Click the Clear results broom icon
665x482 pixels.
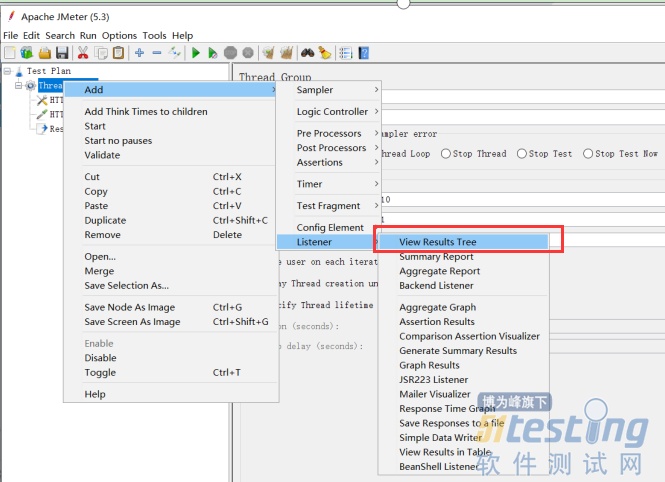point(268,53)
